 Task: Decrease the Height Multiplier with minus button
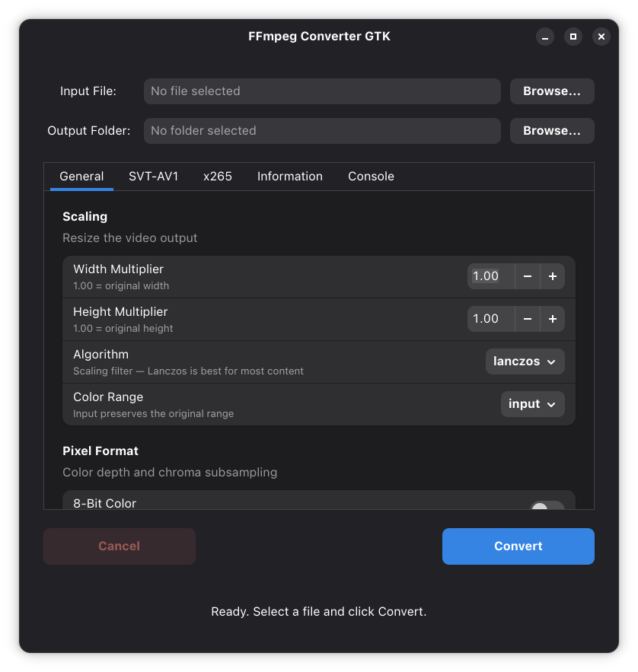click(x=528, y=319)
